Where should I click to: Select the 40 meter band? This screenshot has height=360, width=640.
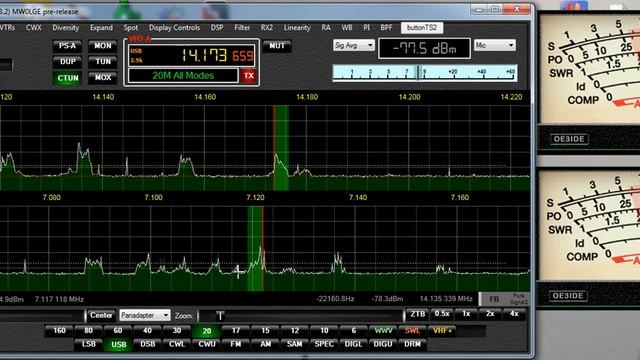point(147,331)
